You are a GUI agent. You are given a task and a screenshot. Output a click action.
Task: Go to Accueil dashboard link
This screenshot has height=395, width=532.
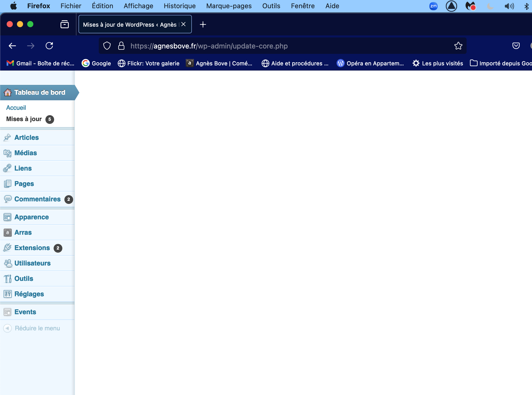[x=16, y=108]
